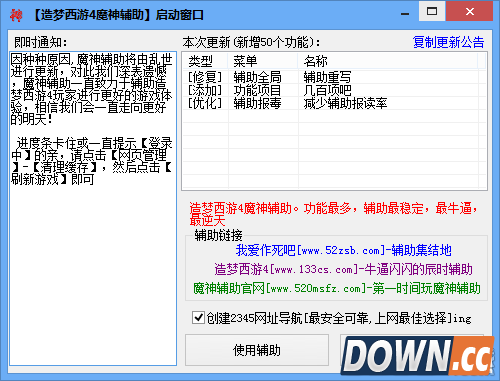Click the 类型 column header
This screenshot has height=381, width=500.
tap(205, 61)
